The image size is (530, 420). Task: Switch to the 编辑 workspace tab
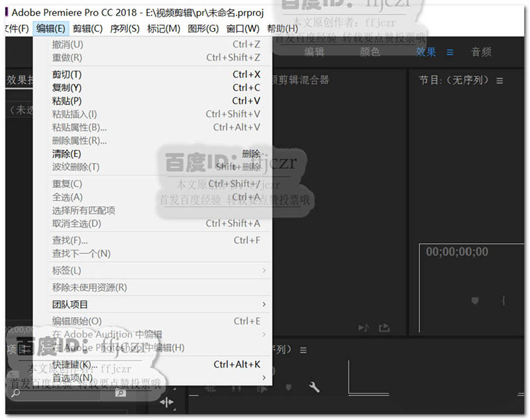pos(314,52)
